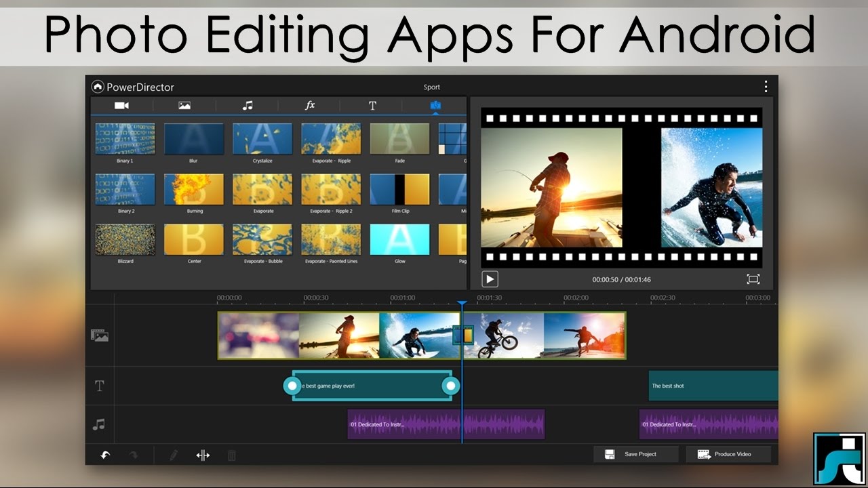The width and height of the screenshot is (868, 488).
Task: Select the BMX bike clip on timeline
Action: (x=504, y=335)
